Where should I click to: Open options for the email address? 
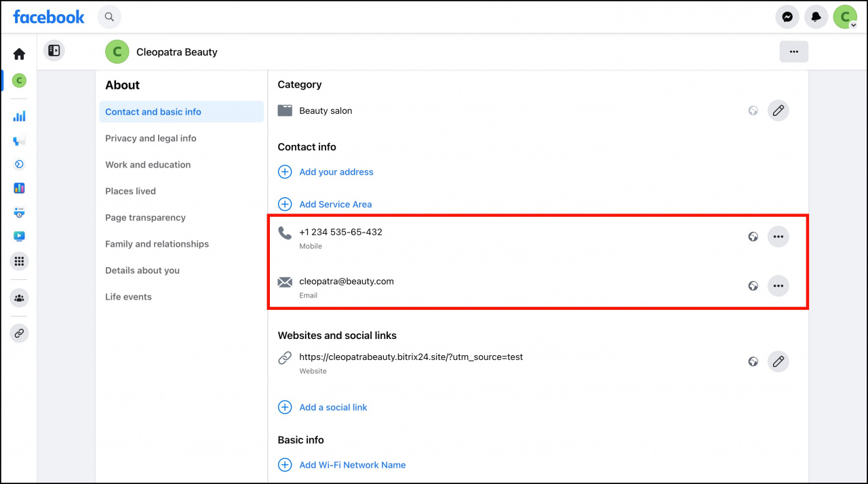[778, 285]
